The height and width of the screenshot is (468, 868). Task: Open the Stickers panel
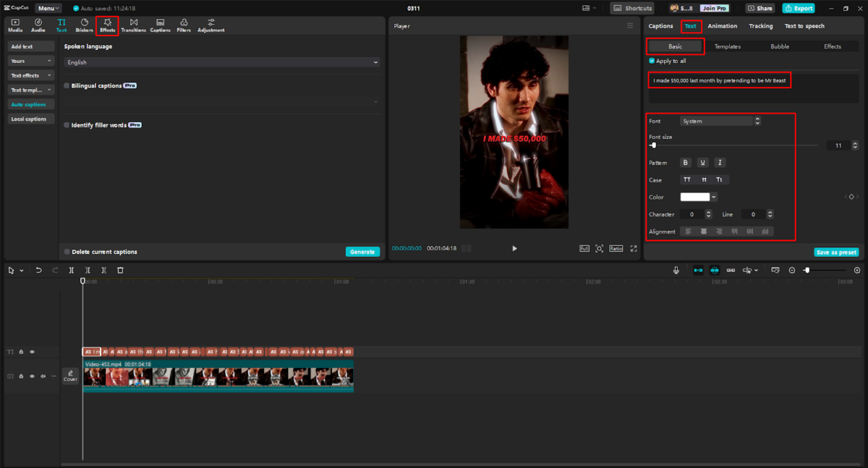point(84,25)
